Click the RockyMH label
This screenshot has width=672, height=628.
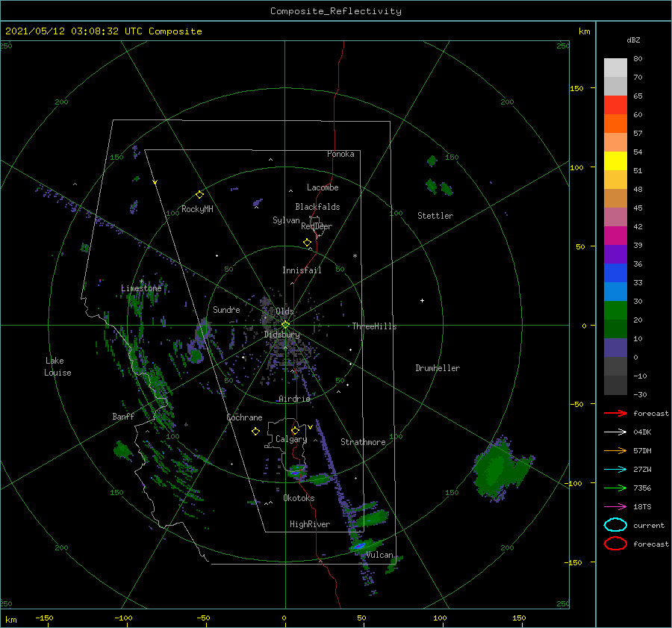[x=197, y=209]
